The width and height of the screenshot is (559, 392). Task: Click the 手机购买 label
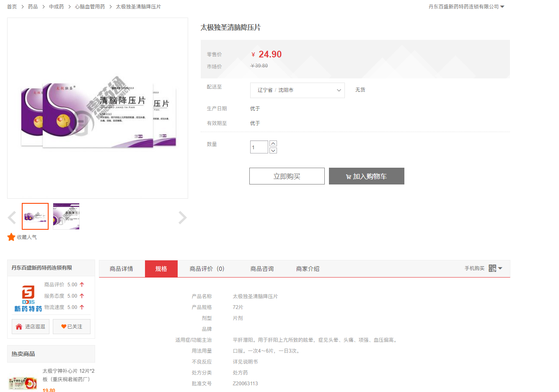474,268
